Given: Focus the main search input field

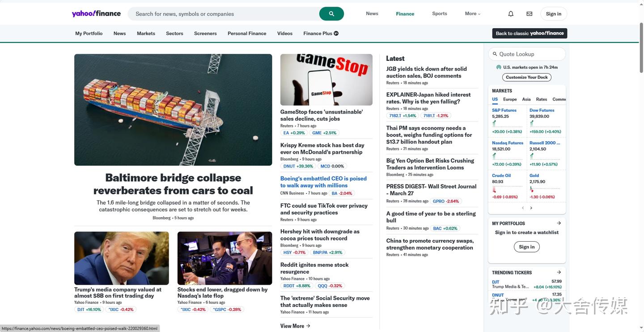Looking at the screenshot, I should click(x=224, y=14).
